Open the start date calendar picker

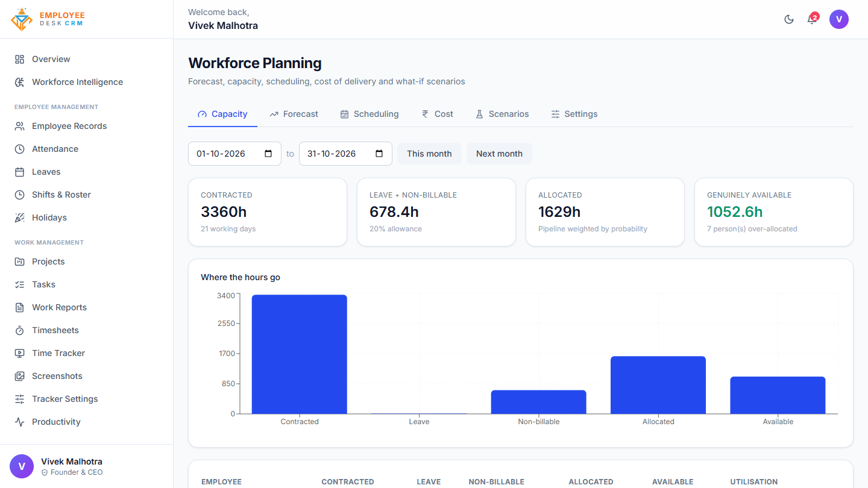[x=268, y=154]
